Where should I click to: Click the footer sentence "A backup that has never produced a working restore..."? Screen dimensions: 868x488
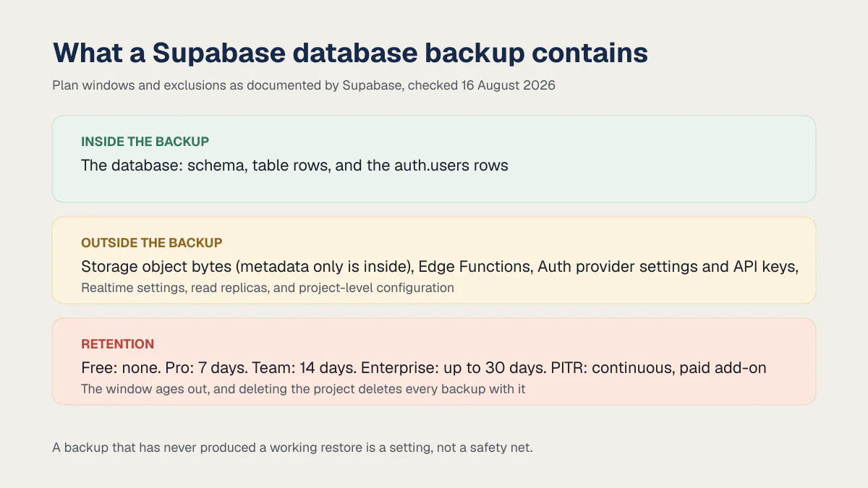pyautogui.click(x=292, y=448)
